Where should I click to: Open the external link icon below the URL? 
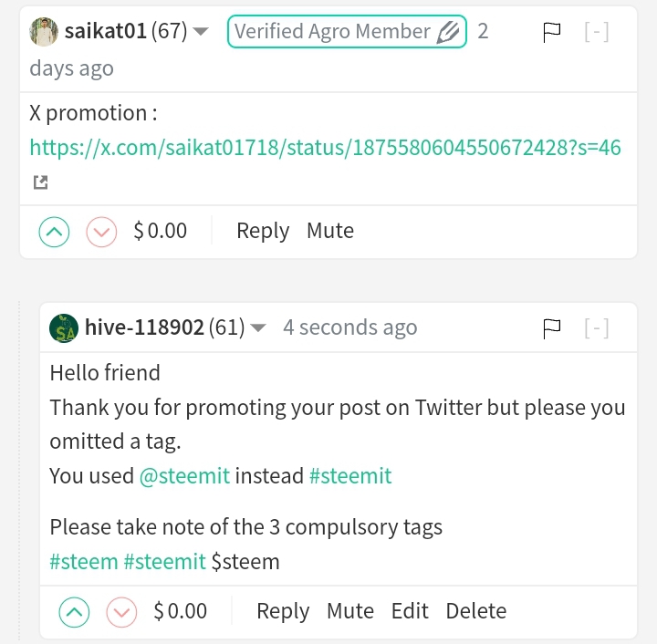click(x=40, y=182)
